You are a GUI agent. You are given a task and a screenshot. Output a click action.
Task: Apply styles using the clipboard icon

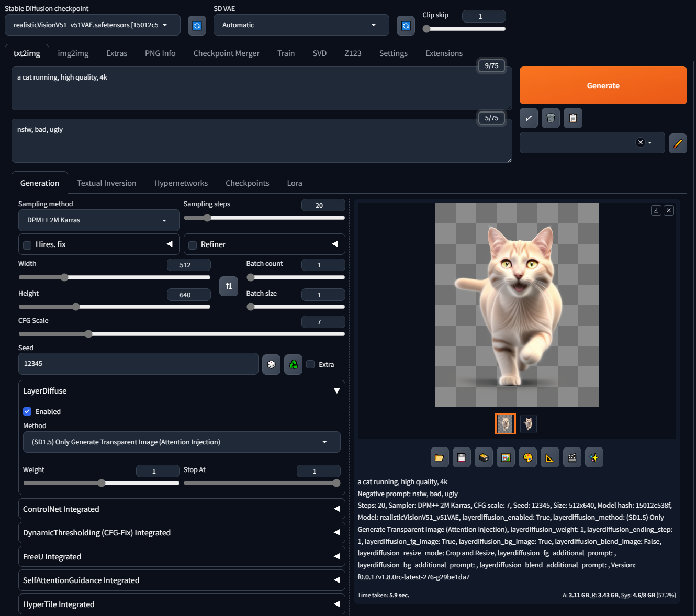[x=573, y=118]
